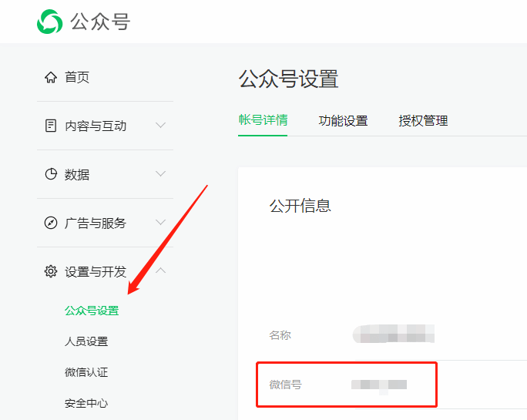This screenshot has height=420, width=527.
Task: Open 安全中心 in the sidebar
Action: (86, 403)
